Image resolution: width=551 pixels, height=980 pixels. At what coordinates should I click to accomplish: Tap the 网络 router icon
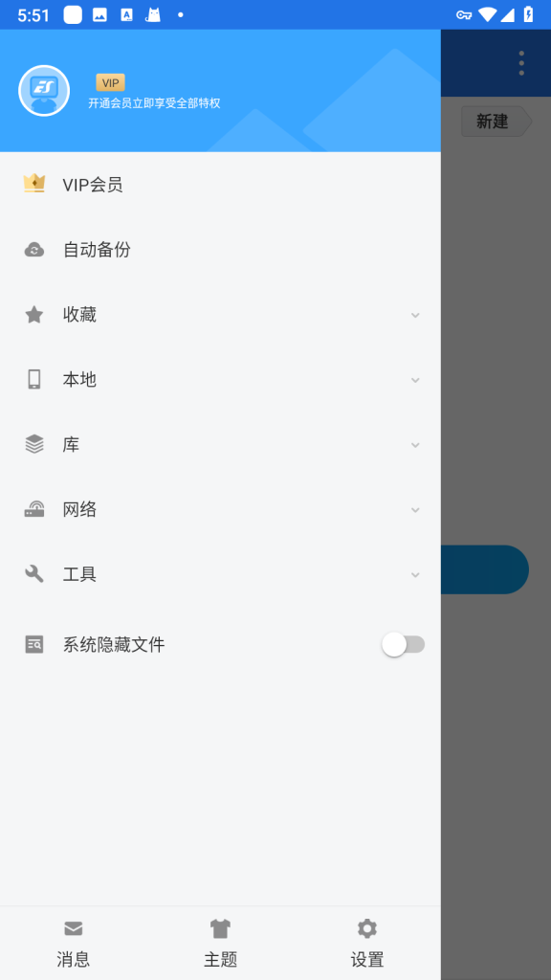[x=34, y=509]
